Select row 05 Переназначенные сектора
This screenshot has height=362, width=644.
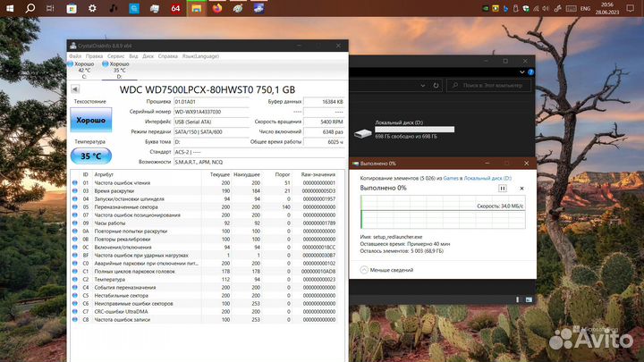tap(204, 206)
